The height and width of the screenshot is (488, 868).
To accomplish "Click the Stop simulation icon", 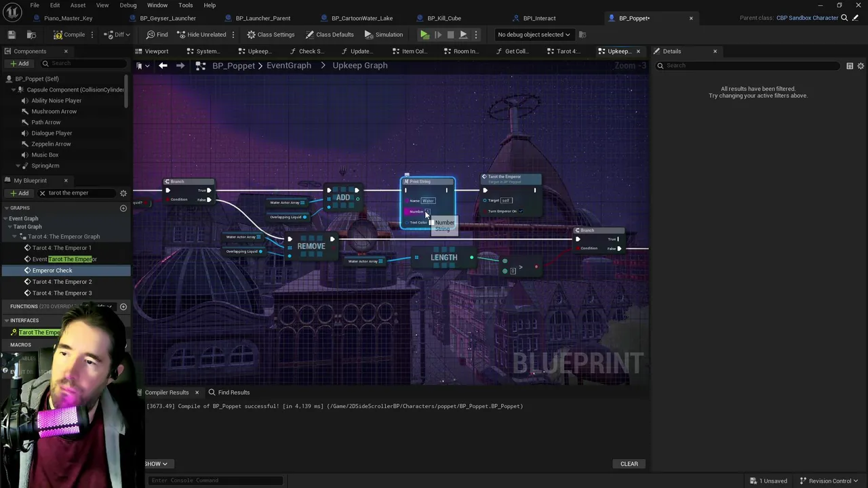I will coord(450,35).
